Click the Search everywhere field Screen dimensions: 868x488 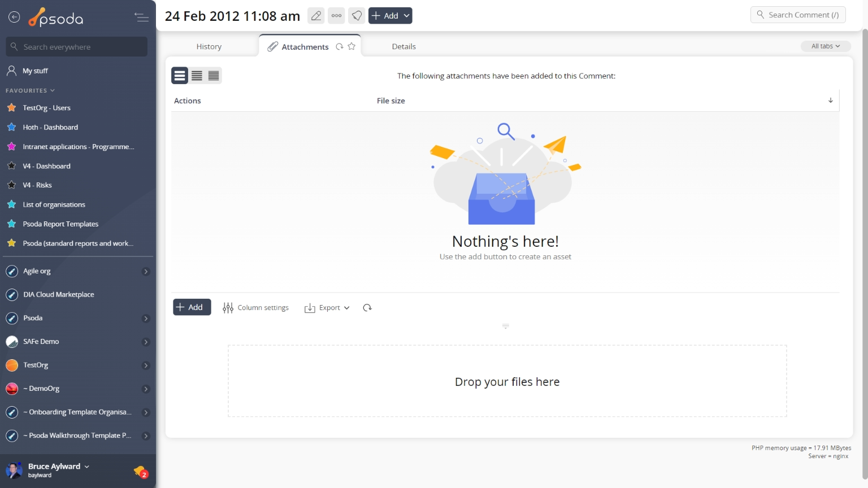[x=77, y=47]
